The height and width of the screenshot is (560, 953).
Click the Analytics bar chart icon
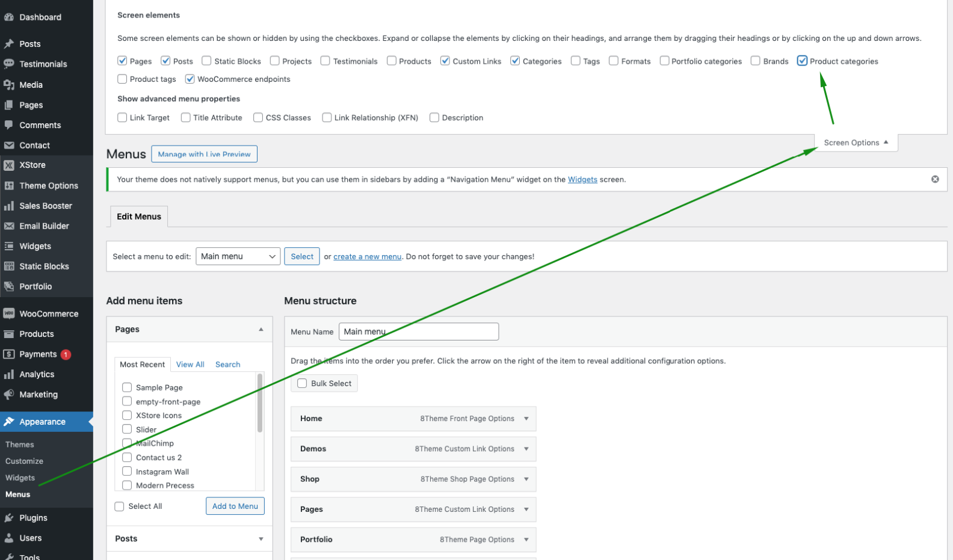9,375
